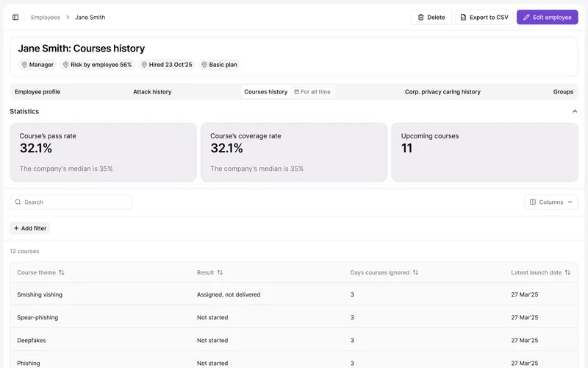The image size is (588, 368).
Task: Click pass rate company's median text
Action: pos(66,169)
